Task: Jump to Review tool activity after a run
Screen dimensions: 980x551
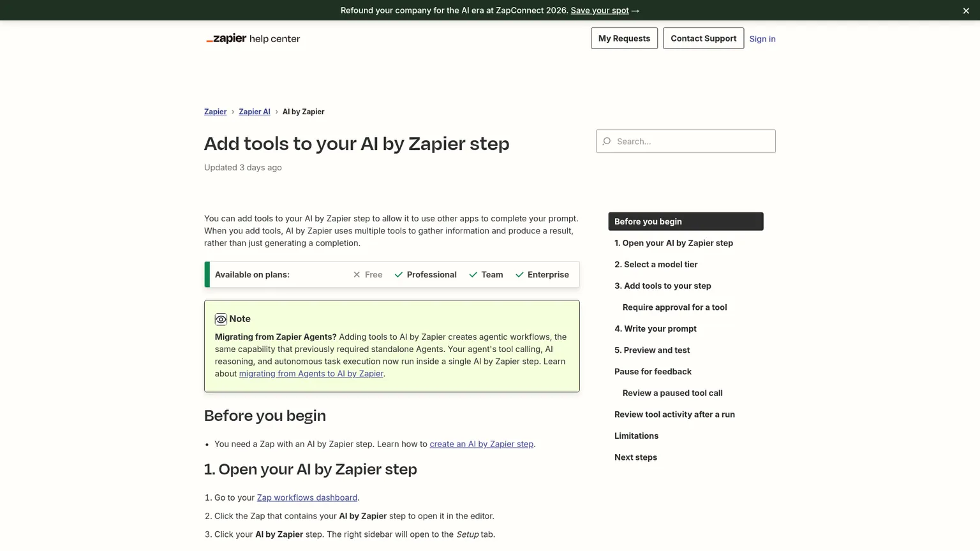Action: coord(674,415)
